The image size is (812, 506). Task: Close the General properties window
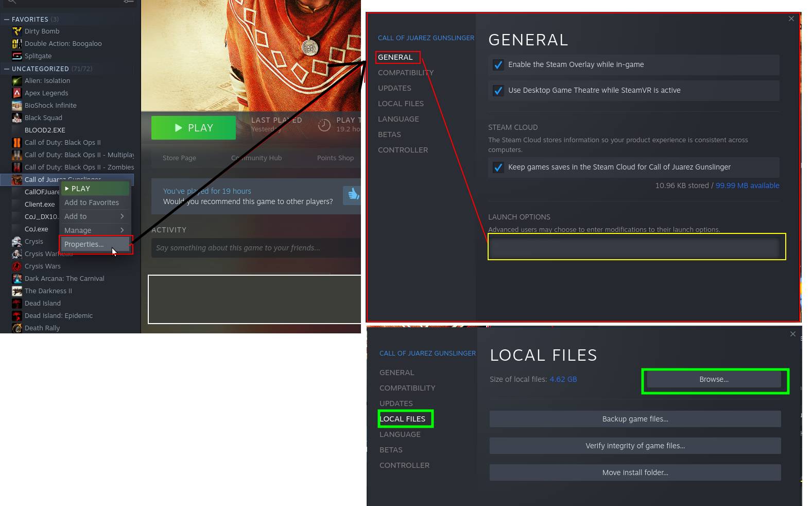(791, 19)
